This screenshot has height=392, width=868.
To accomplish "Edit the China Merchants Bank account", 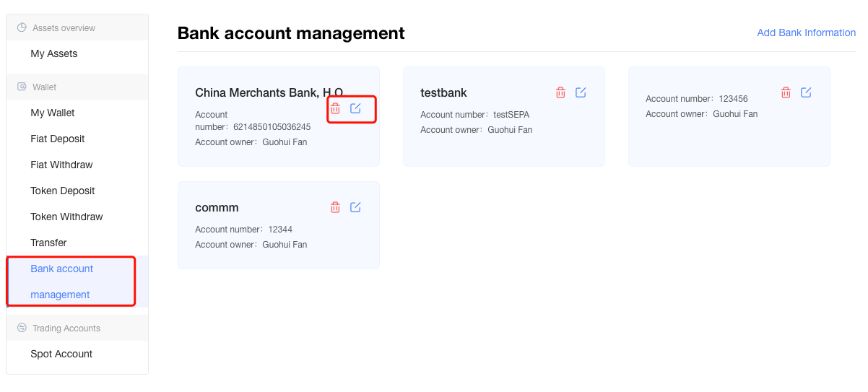I will [x=355, y=108].
